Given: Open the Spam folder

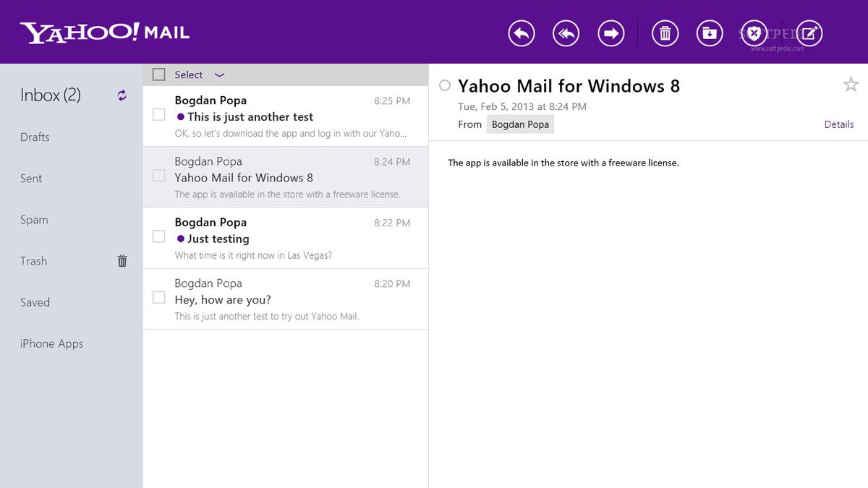Looking at the screenshot, I should click(x=34, y=220).
